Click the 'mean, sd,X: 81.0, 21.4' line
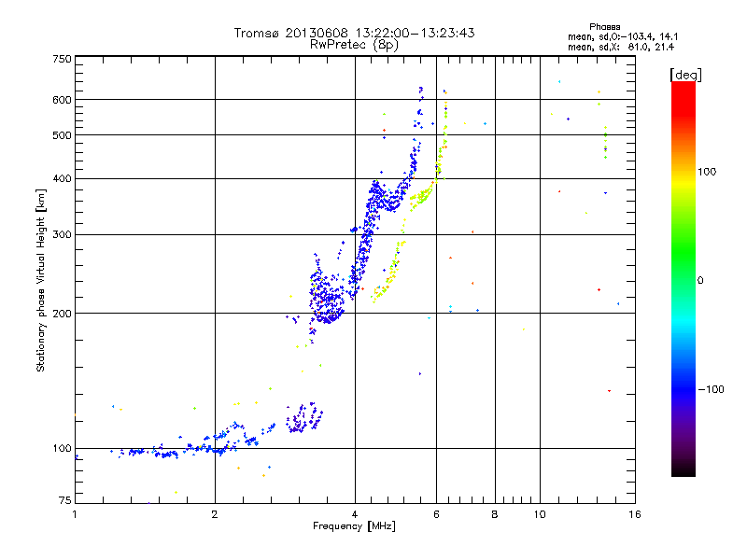 (x=621, y=48)
